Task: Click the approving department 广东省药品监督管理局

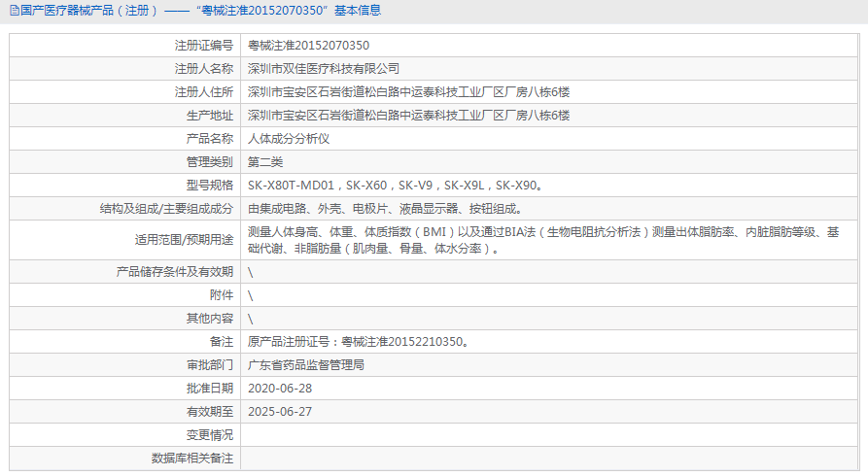Action: [306, 365]
